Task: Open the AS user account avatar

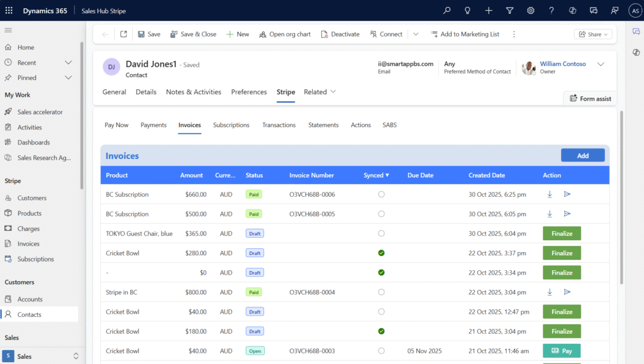Action: point(635,11)
